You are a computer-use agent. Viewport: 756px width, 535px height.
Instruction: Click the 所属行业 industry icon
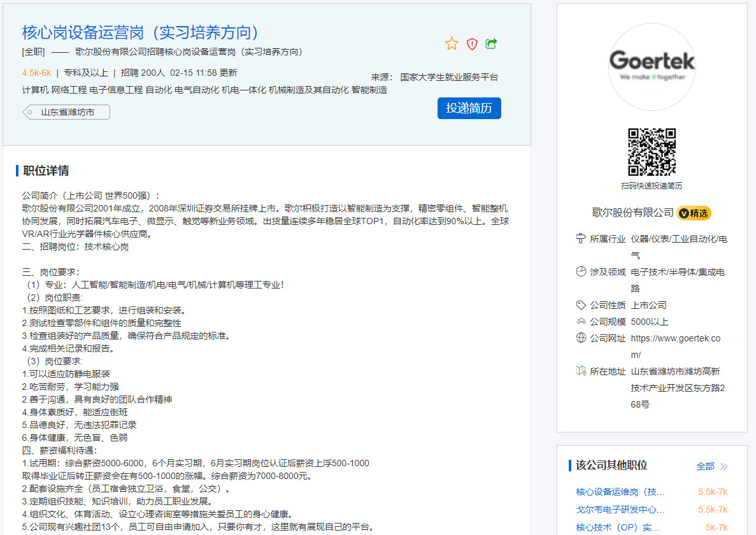581,239
